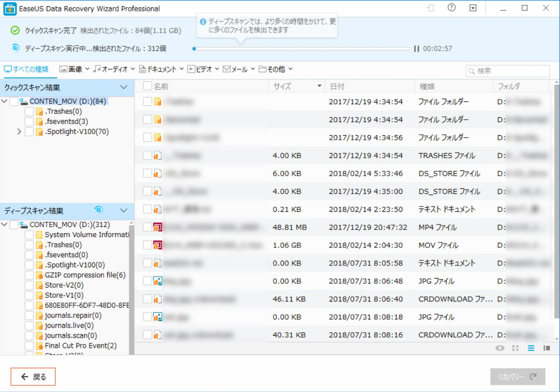Viewport: 560px width, 392px height.
Task: Select the Store-V2(0) tree item
Action: 64,285
